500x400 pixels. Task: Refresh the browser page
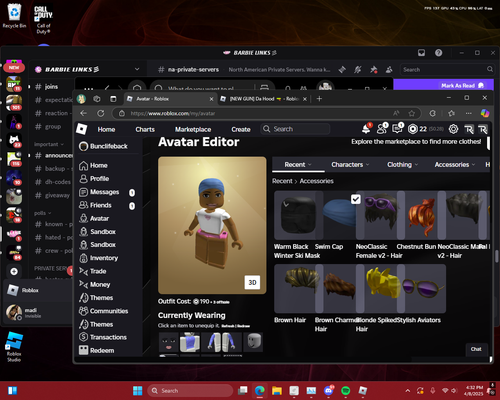[101, 113]
